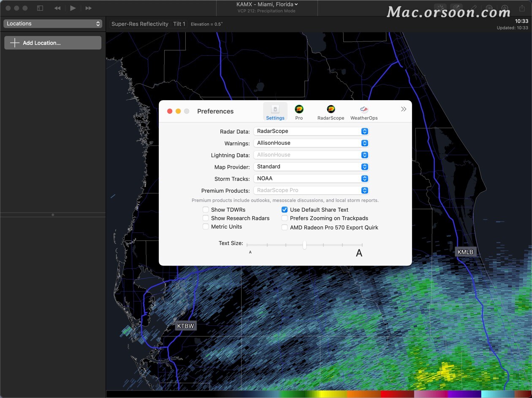Viewport: 532px width, 398px height.
Task: Uncheck Use Default Share Text
Action: (x=285, y=210)
